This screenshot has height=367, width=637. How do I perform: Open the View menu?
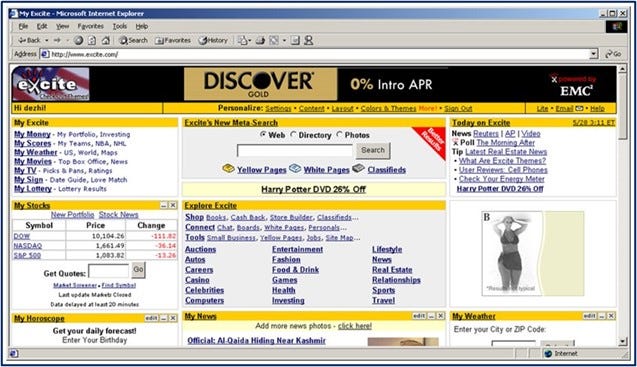pos(62,26)
